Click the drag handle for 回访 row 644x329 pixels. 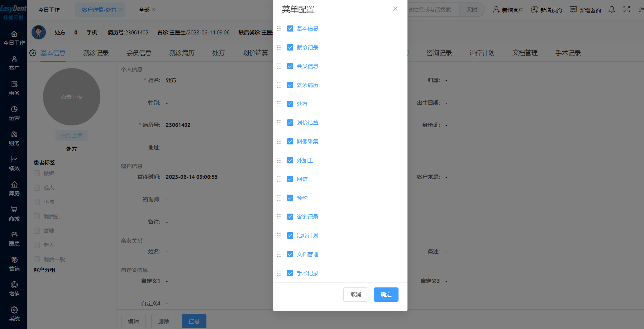[x=279, y=179]
